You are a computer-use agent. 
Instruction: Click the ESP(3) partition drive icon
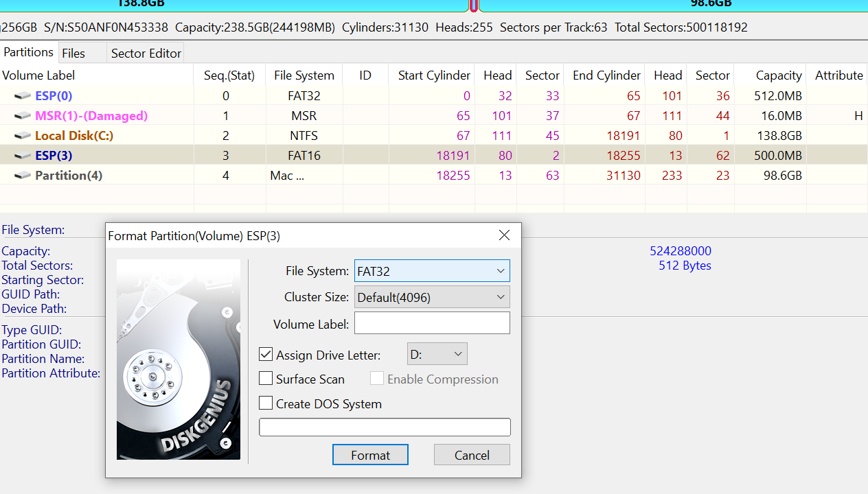click(x=23, y=156)
